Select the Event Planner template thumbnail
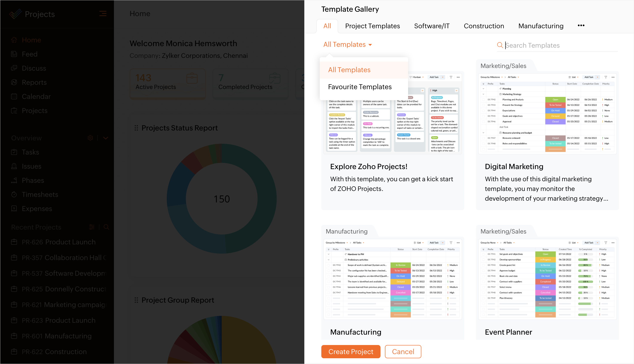This screenshot has width=634, height=364. pyautogui.click(x=547, y=279)
